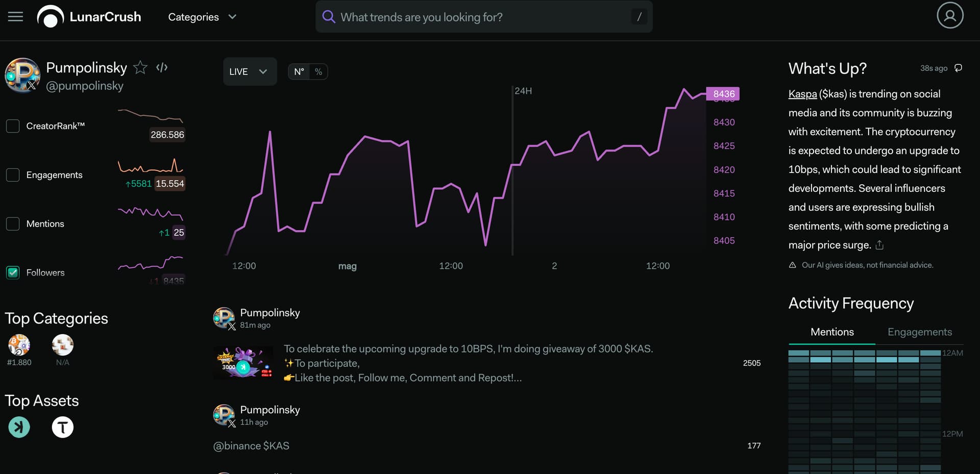Open the @pumpolinsky handle
This screenshot has height=474, width=980.
click(85, 86)
